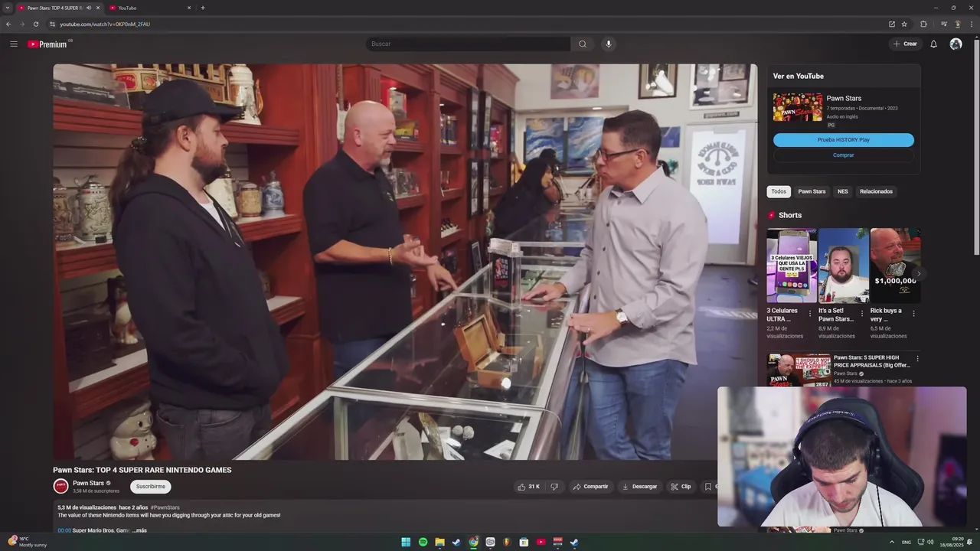Click the Buscar search field

coord(468,44)
